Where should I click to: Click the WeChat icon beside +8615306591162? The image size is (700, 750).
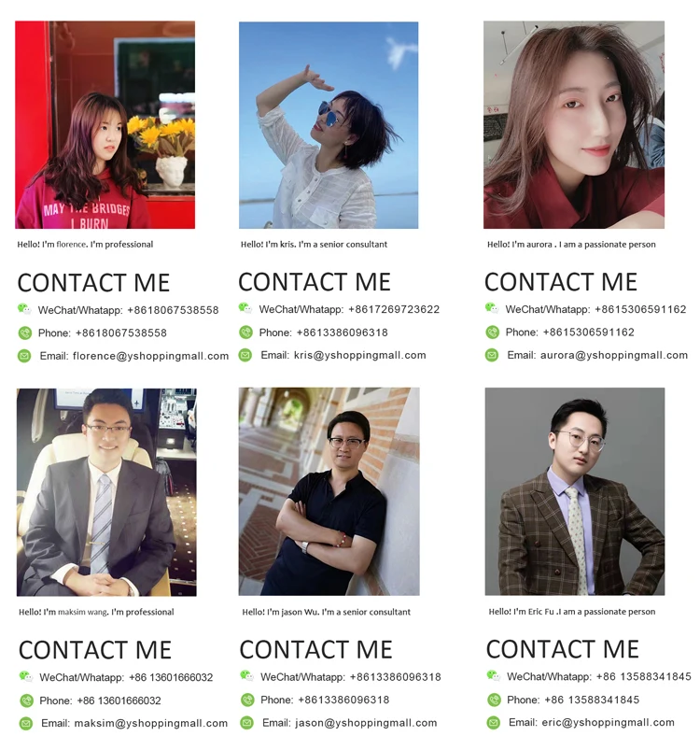[x=492, y=308]
